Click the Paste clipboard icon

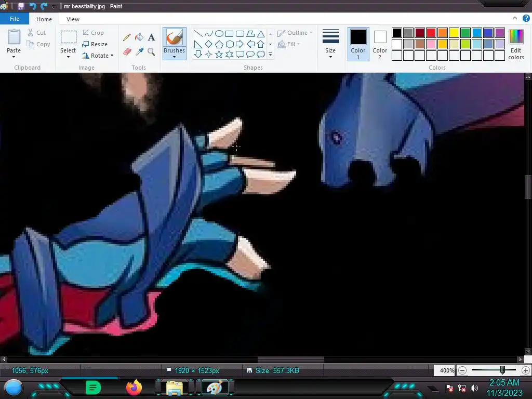(x=14, y=37)
